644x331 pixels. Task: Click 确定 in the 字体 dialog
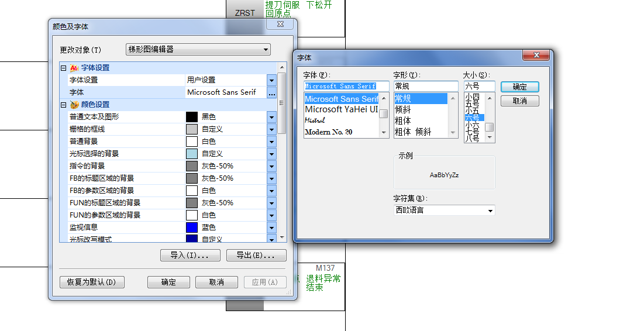(x=519, y=87)
